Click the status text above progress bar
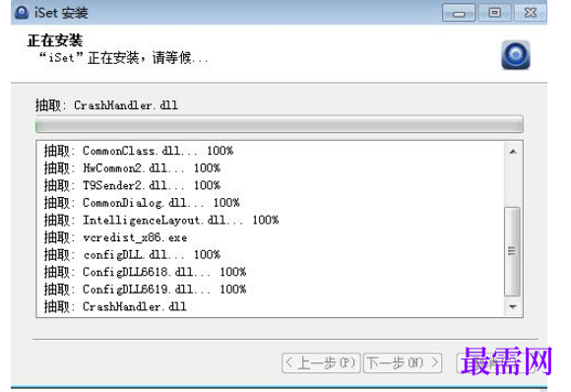Image resolution: width=571 pixels, height=392 pixels. pyautogui.click(x=106, y=105)
